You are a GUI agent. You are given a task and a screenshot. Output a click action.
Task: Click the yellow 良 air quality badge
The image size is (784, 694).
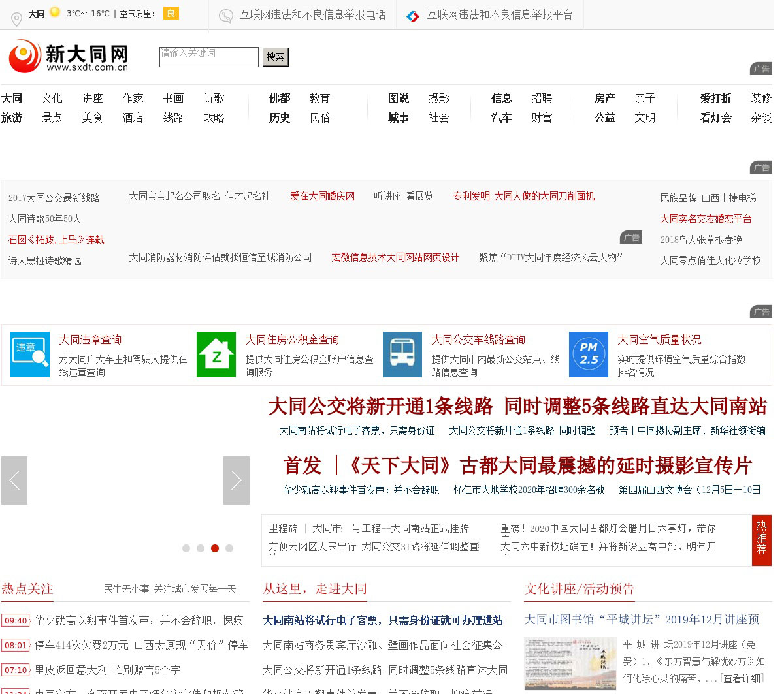pos(171,13)
